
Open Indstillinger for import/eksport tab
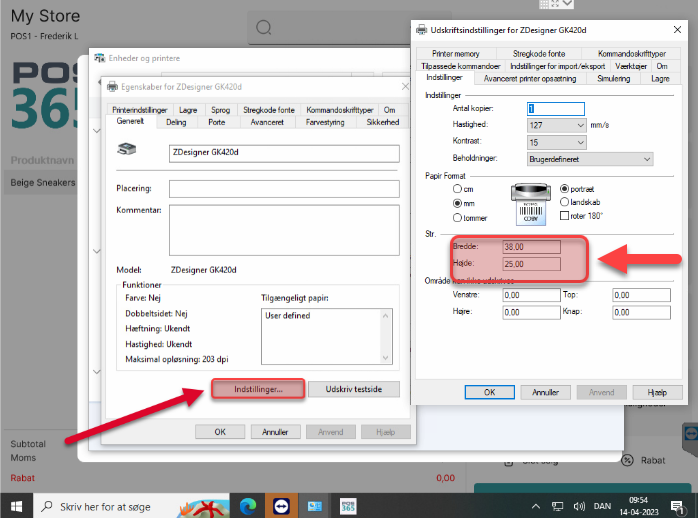[x=557, y=66]
